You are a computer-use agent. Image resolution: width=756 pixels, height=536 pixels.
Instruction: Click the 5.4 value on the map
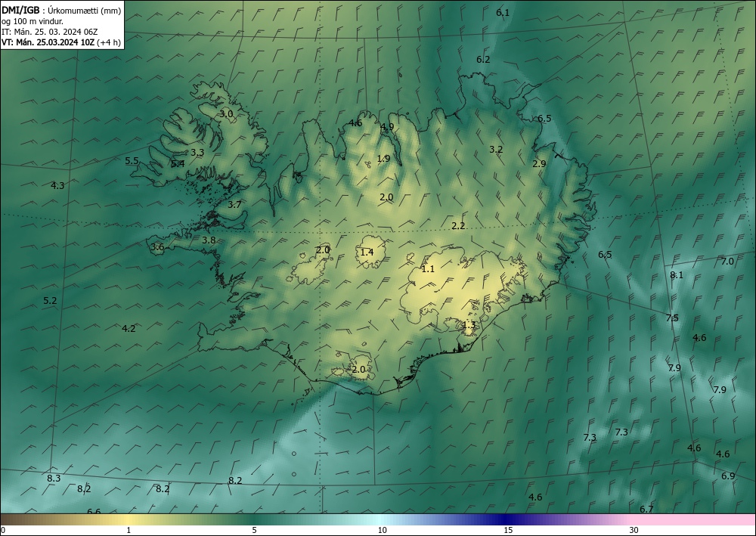coord(178,164)
